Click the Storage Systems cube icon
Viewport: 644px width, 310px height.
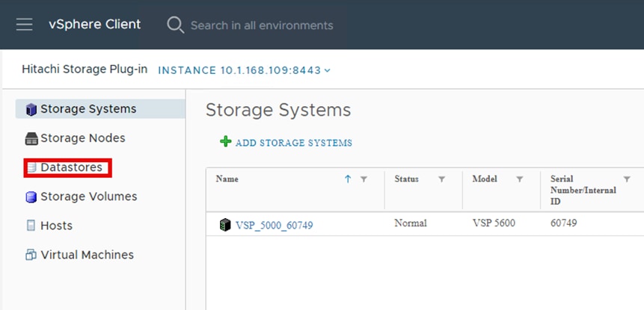(31, 109)
